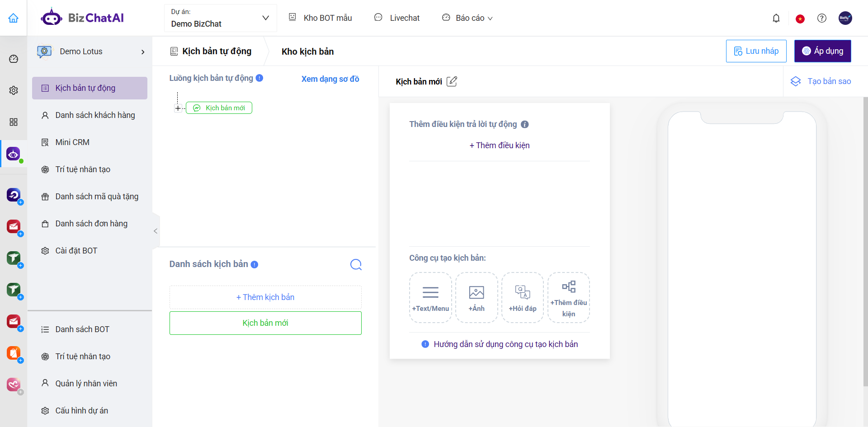Viewport: 868px width, 427px height.
Task: Open the orange shopping bag app icon in left rail
Action: tap(14, 353)
